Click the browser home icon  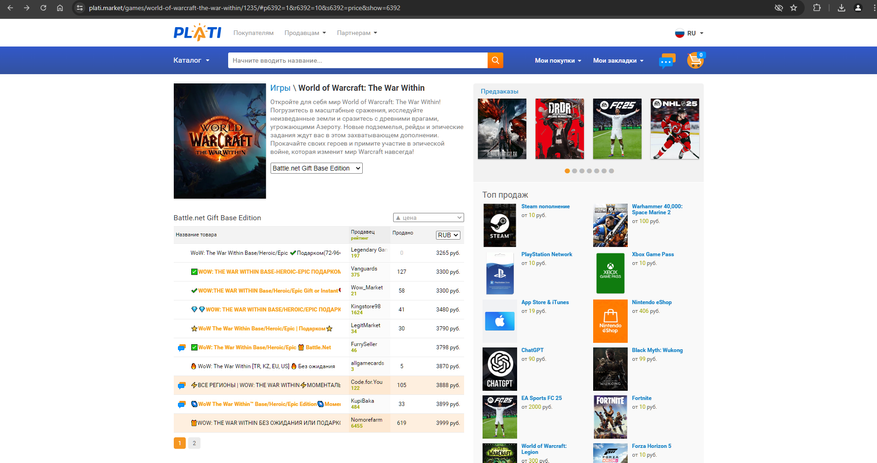pos(60,8)
